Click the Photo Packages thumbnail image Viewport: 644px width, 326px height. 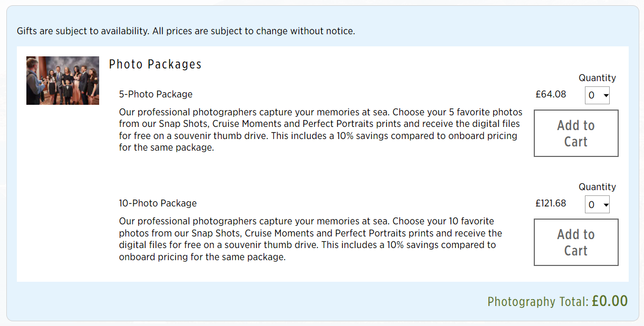[x=63, y=81]
